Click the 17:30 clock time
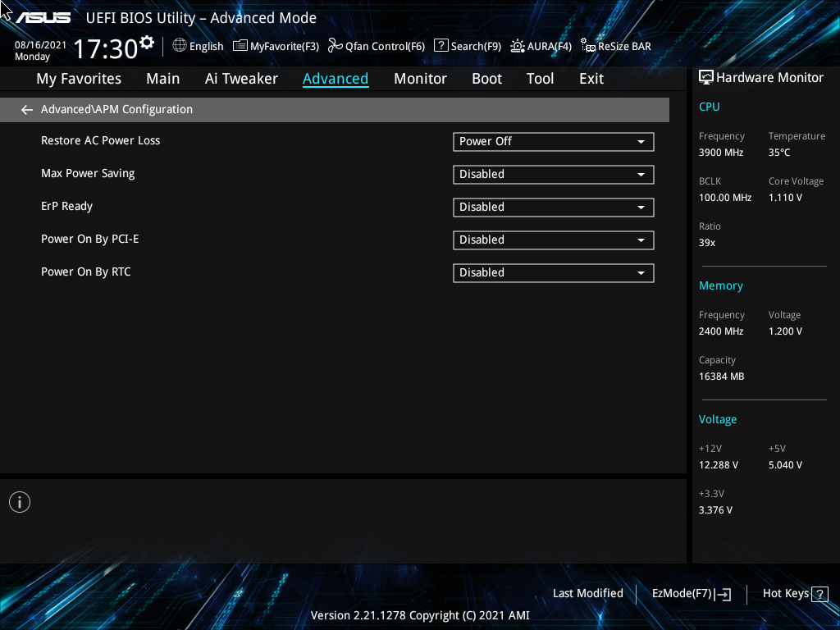Viewport: 840px width, 630px height. 106,48
